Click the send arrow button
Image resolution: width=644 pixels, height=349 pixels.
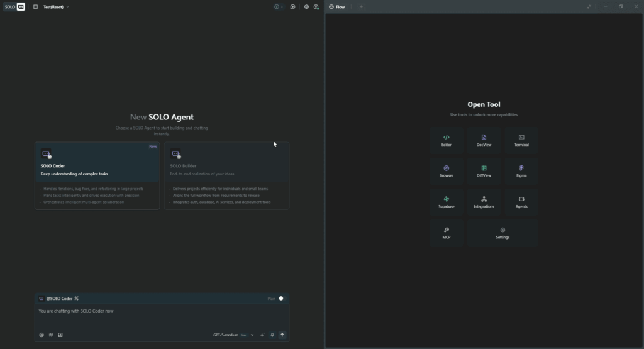282,335
